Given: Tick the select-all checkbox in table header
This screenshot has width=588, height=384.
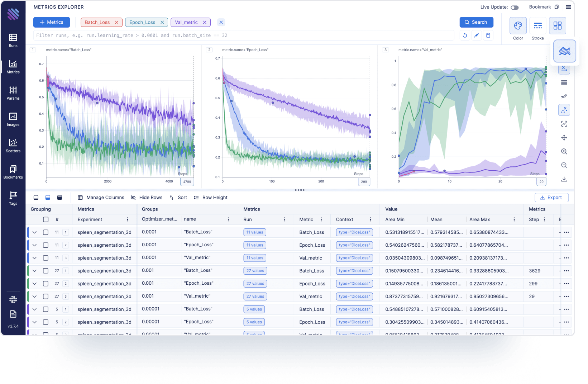Looking at the screenshot, I should (46, 219).
